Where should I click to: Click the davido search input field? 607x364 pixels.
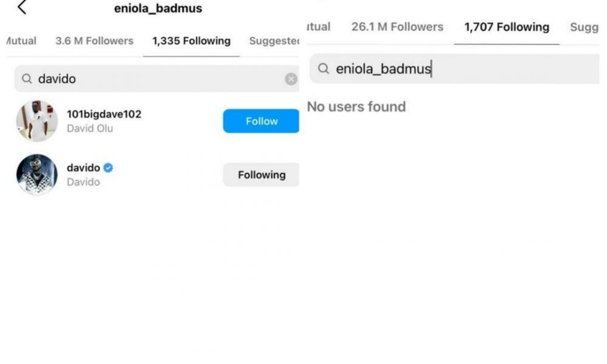158,79
